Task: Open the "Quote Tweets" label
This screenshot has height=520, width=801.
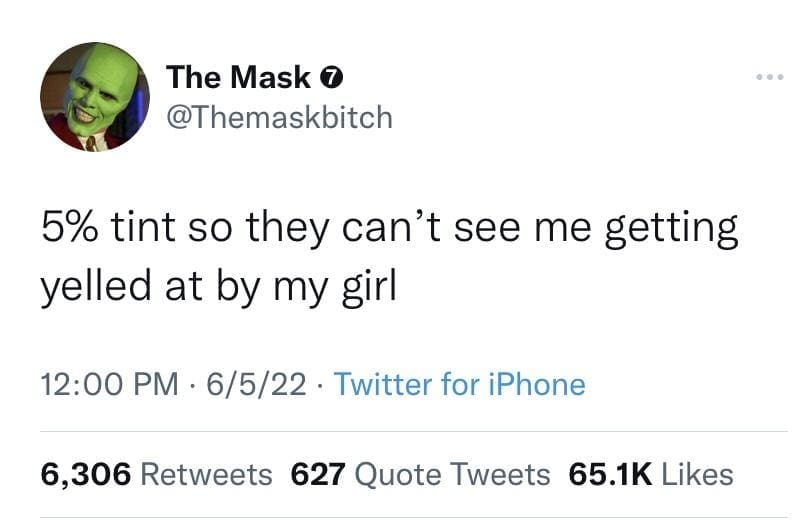Action: pos(453,472)
